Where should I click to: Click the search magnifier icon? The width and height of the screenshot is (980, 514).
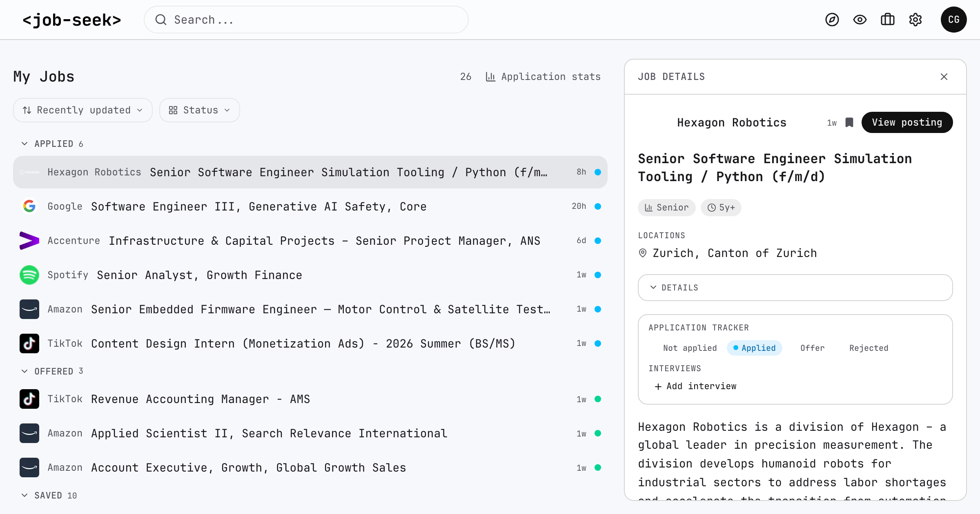click(161, 20)
